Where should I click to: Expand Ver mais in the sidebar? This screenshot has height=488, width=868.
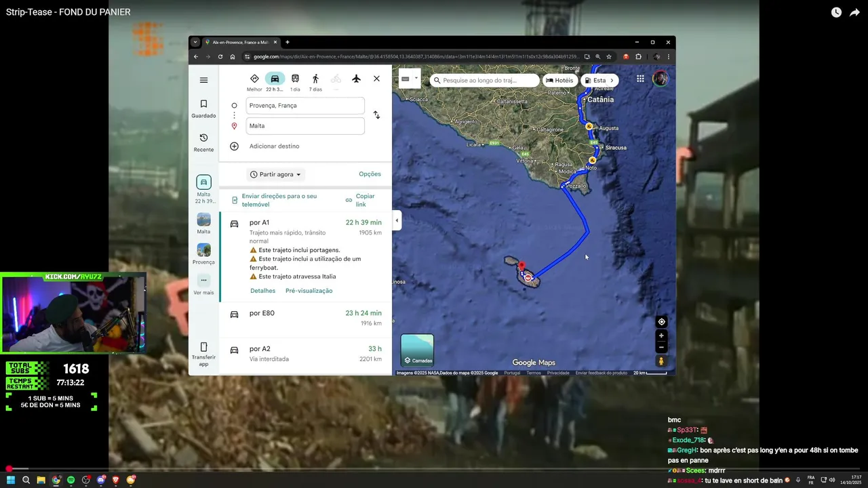pos(203,285)
